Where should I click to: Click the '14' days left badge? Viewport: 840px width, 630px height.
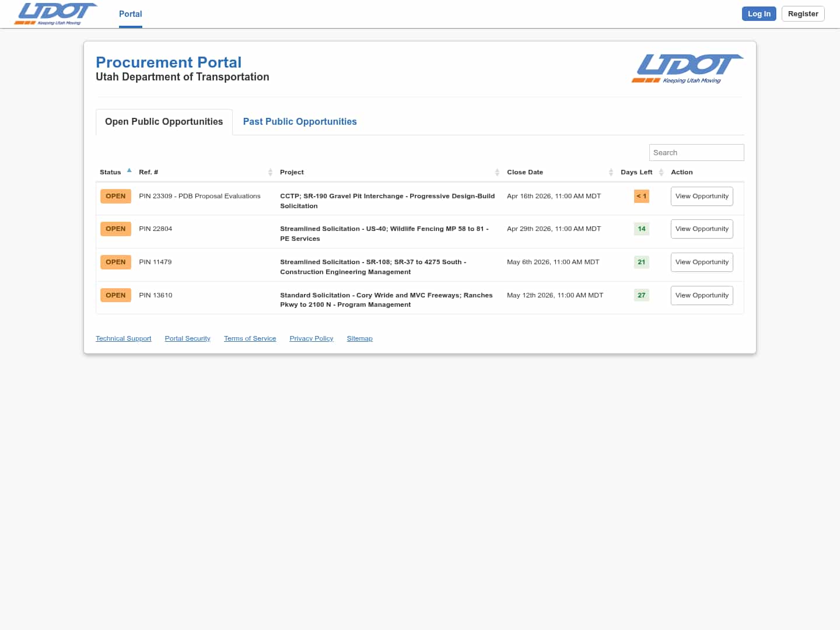pyautogui.click(x=642, y=229)
